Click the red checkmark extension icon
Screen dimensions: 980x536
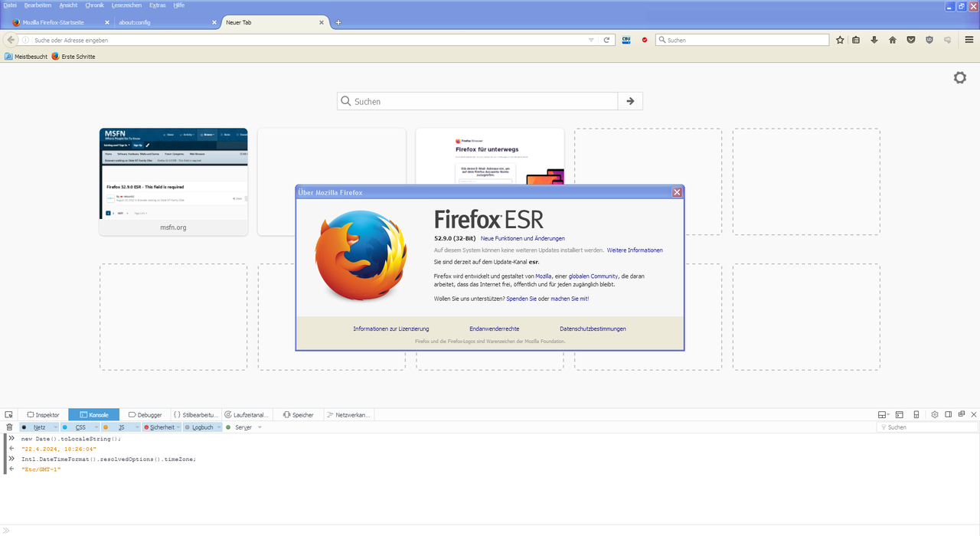(645, 40)
